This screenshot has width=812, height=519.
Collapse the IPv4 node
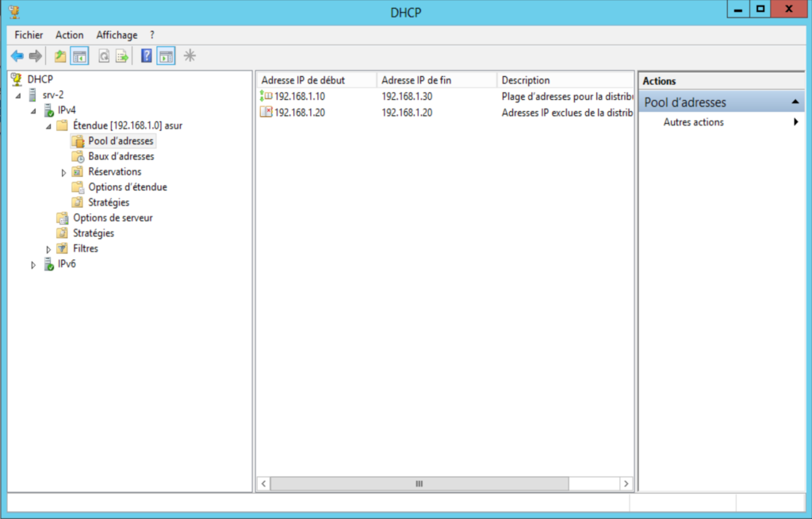click(33, 111)
